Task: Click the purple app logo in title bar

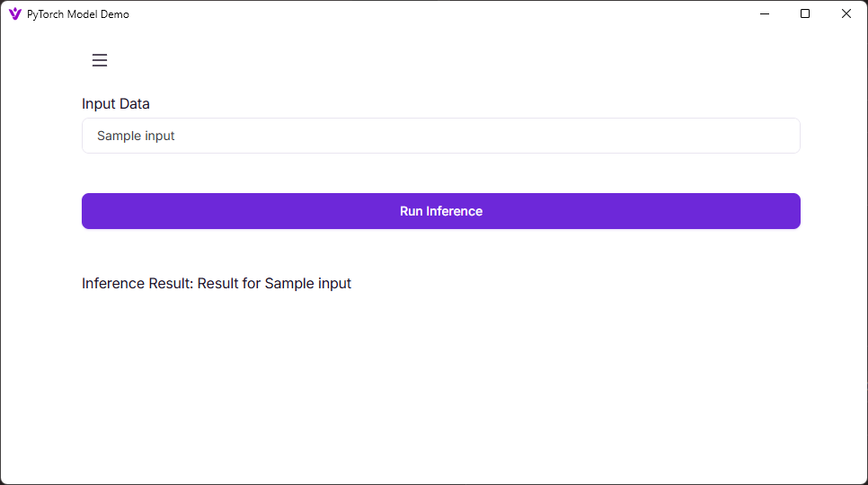Action: point(15,13)
